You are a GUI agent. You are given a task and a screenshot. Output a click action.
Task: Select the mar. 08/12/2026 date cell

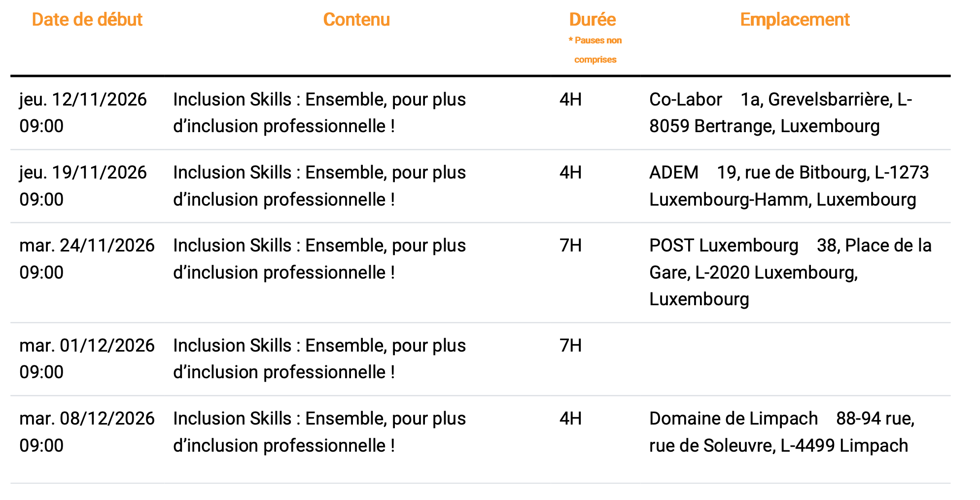(87, 431)
